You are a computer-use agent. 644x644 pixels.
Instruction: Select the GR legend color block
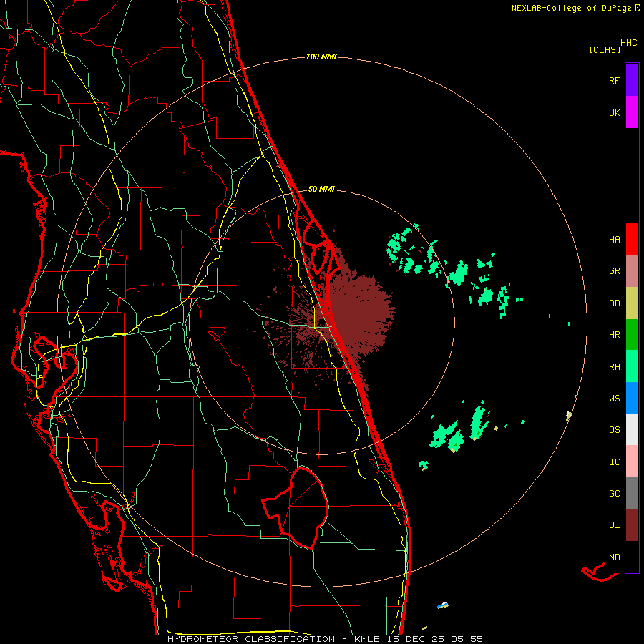632,270
